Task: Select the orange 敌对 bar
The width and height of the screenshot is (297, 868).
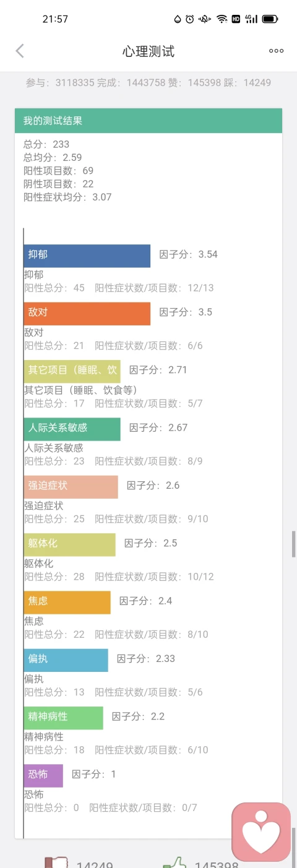Action: [87, 313]
